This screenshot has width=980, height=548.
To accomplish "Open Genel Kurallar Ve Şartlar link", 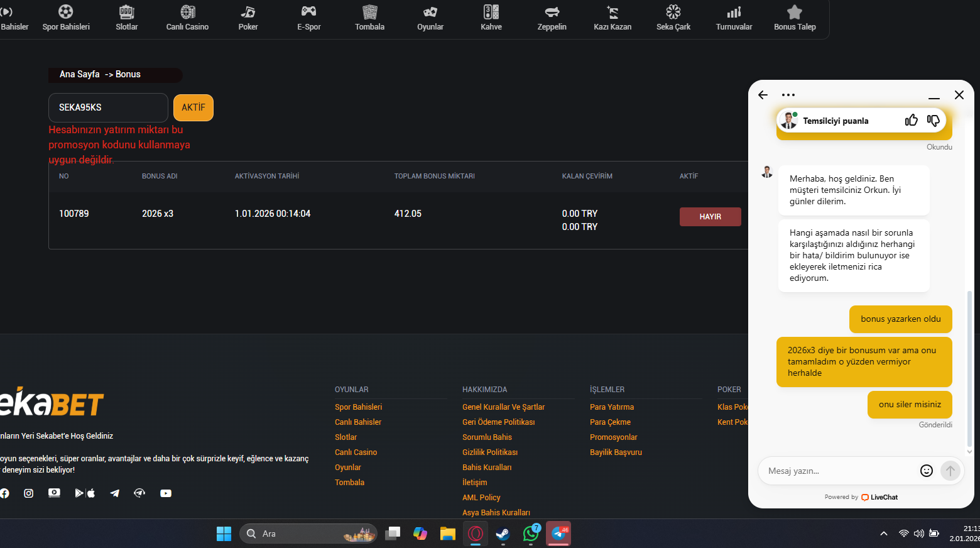I will (x=503, y=407).
